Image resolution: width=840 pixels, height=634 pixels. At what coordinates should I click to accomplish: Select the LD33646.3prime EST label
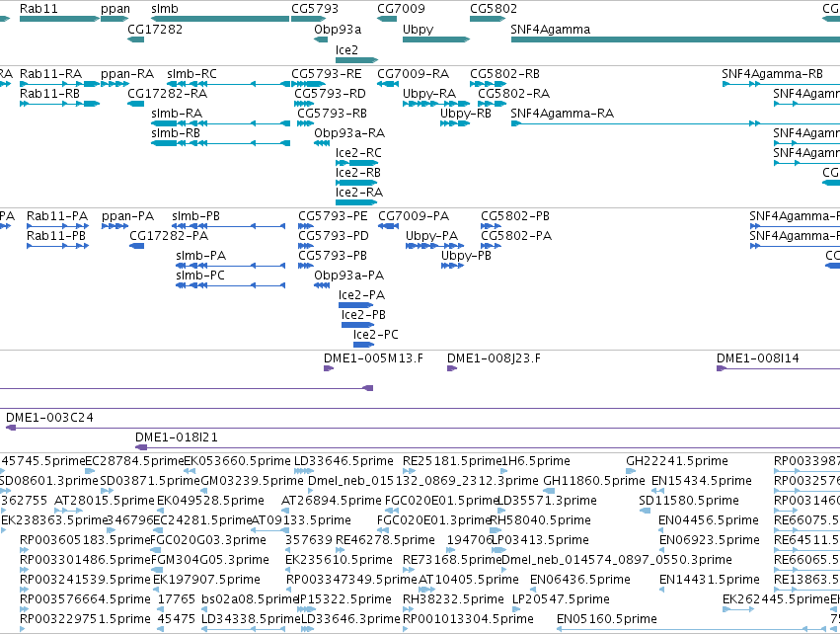click(x=350, y=620)
